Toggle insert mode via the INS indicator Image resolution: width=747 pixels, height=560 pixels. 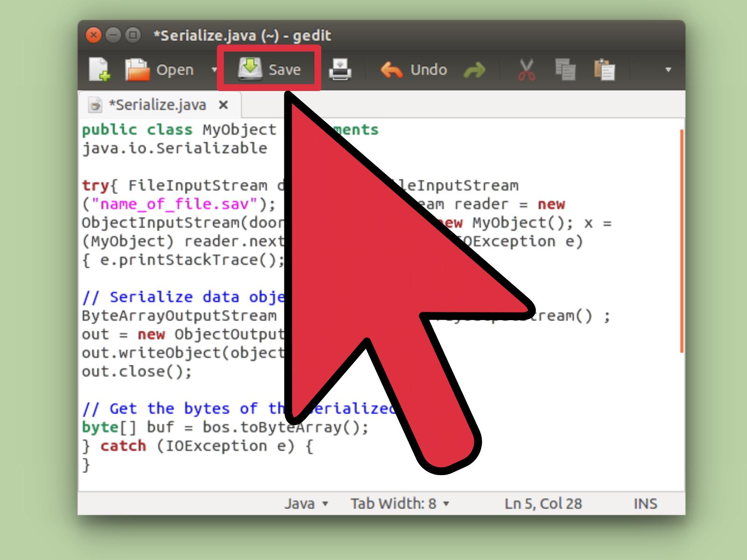(645, 504)
